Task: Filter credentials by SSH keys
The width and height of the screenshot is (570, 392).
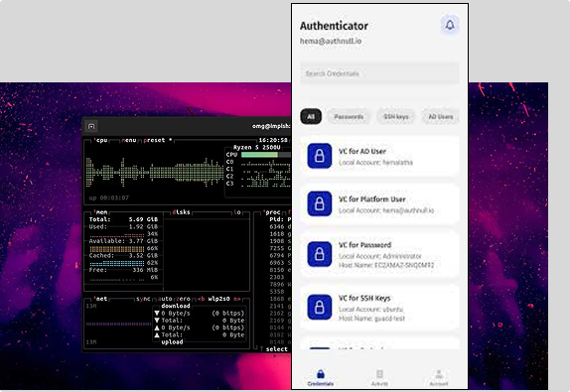Action: [x=396, y=117]
